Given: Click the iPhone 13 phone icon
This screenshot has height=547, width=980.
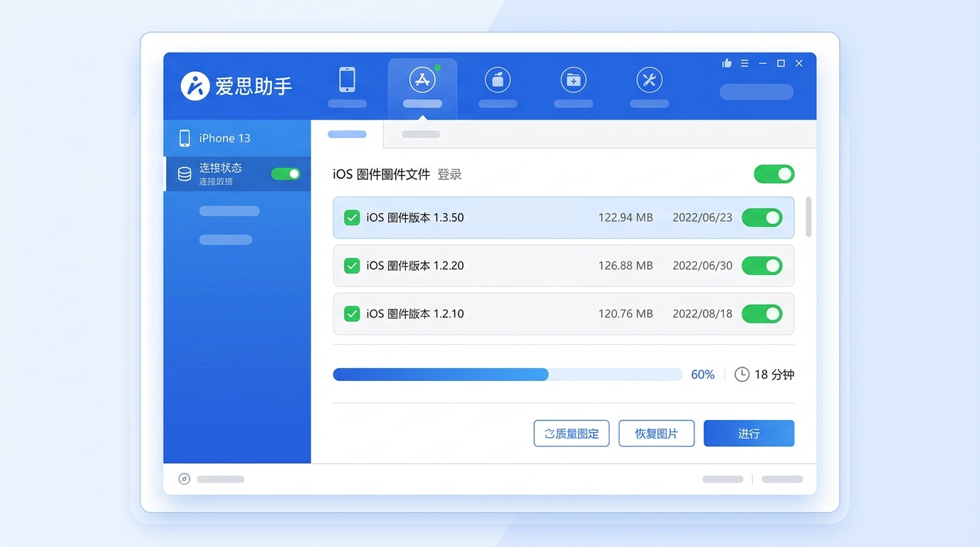Looking at the screenshot, I should [184, 138].
